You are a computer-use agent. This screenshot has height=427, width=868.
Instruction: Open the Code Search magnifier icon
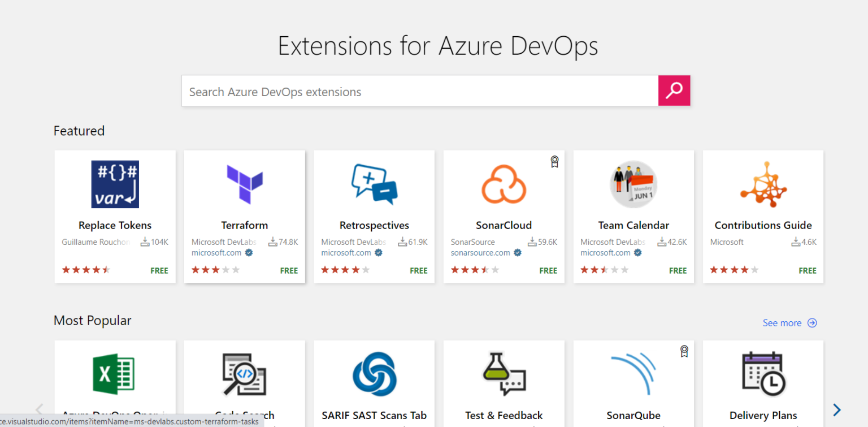click(245, 374)
